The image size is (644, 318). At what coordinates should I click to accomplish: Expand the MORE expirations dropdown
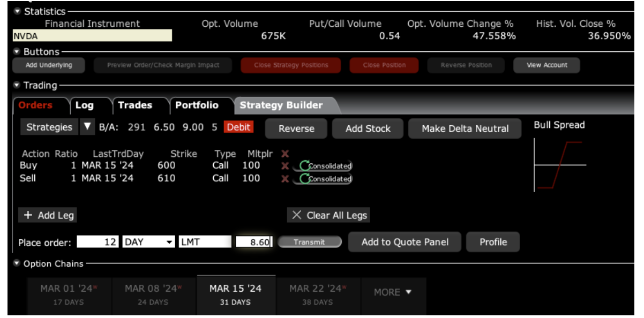point(393,292)
